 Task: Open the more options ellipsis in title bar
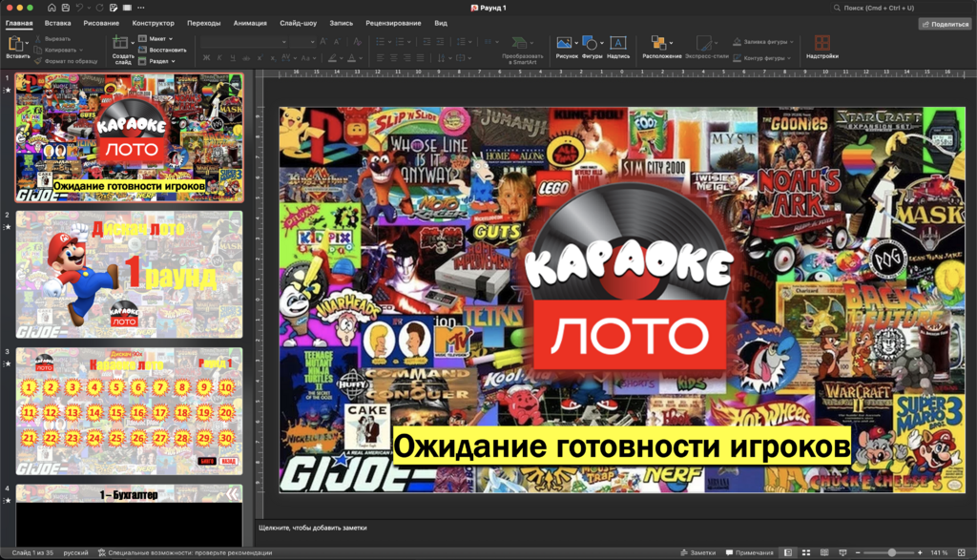141,8
